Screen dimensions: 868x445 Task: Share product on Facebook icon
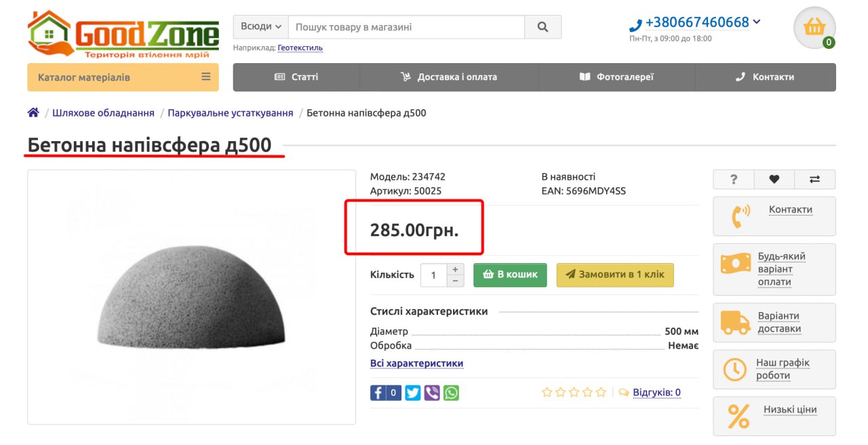click(x=378, y=393)
